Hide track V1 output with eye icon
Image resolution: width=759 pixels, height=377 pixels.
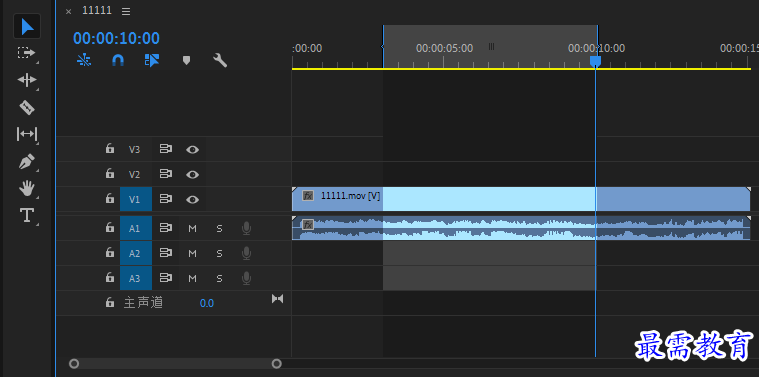point(193,199)
